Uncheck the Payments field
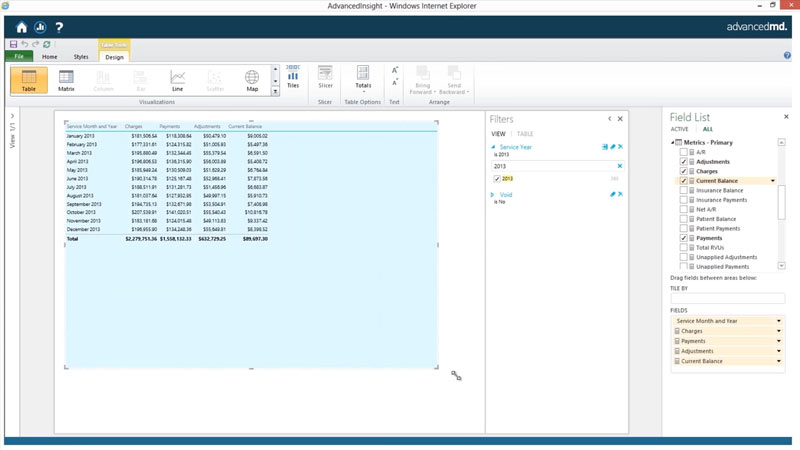The height and width of the screenshot is (450, 800). [684, 238]
